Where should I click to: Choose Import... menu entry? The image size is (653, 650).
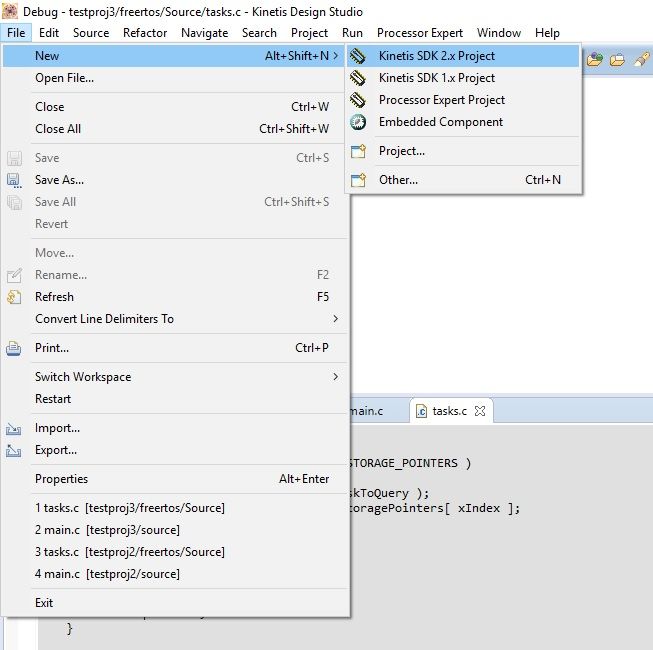coord(175,428)
